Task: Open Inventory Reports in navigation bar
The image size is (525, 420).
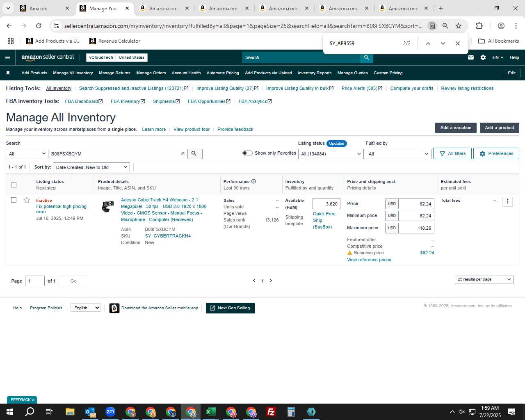Action: click(315, 73)
